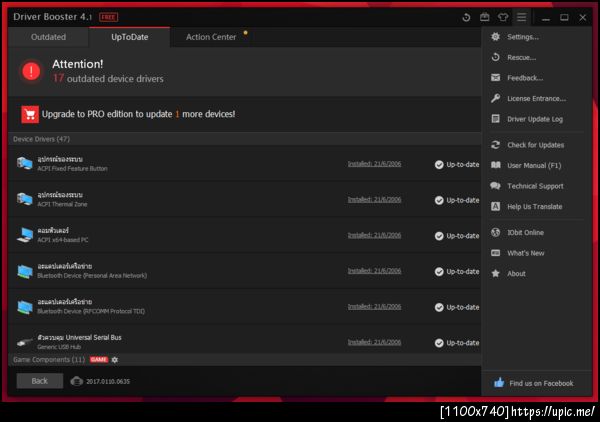Open User Manual (F1) menu item
Image resolution: width=600 pixels, height=422 pixels.
pos(535,165)
